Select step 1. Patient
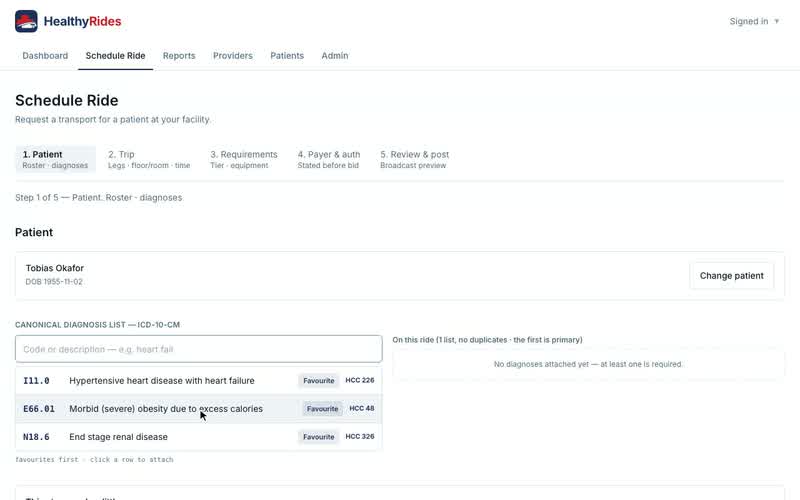 55,159
